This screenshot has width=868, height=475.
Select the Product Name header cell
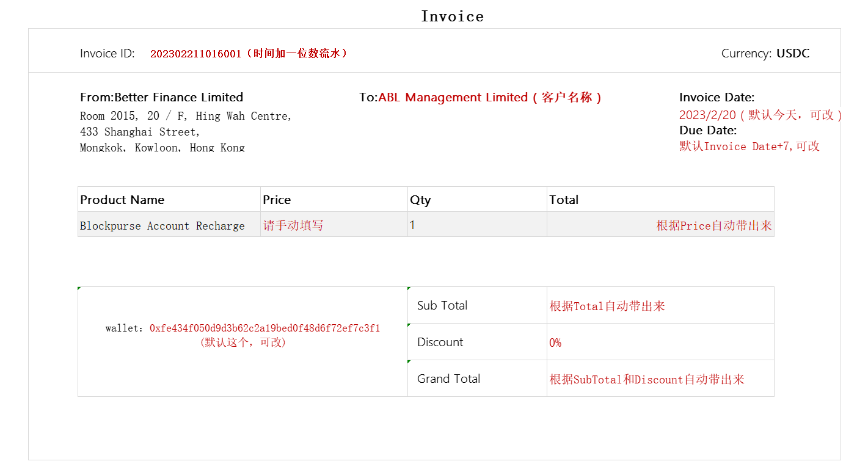[x=169, y=200]
